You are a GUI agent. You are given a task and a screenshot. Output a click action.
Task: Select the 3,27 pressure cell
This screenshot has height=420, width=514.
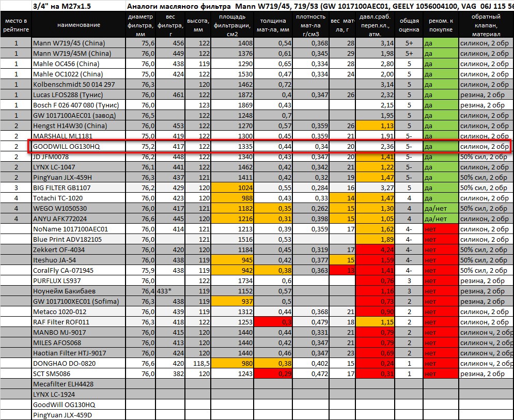(x=376, y=188)
